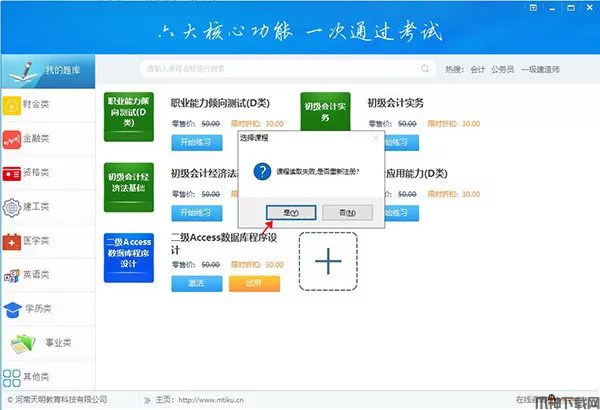Image resolution: width=600 pixels, height=410 pixels.
Task: Click hot search term 公务员
Action: [x=503, y=69]
